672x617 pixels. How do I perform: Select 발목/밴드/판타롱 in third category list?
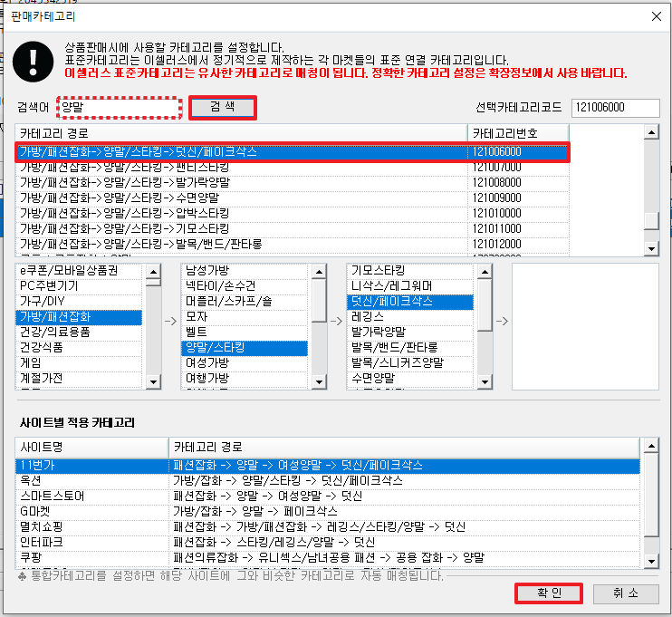coord(410,348)
